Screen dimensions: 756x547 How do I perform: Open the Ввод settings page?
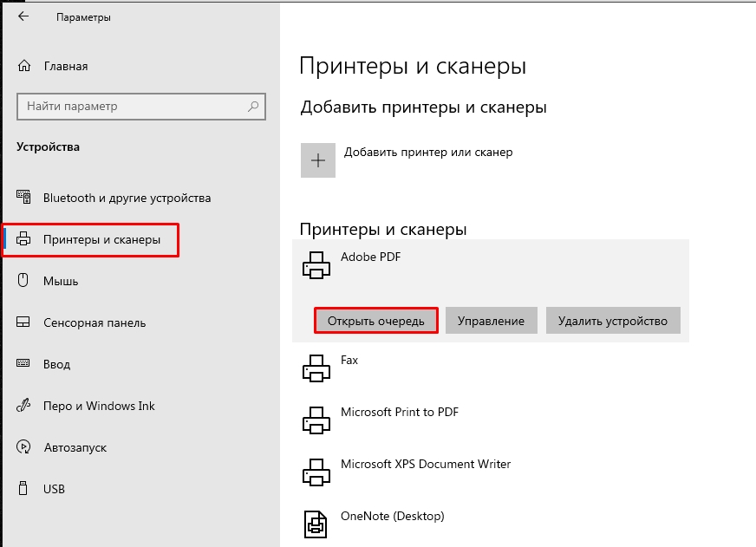click(57, 364)
